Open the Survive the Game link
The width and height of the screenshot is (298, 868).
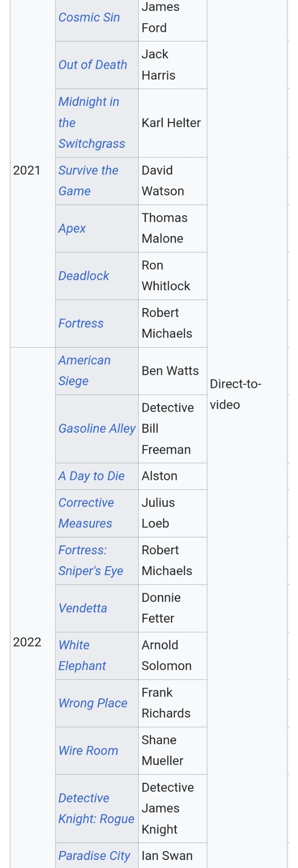89,181
